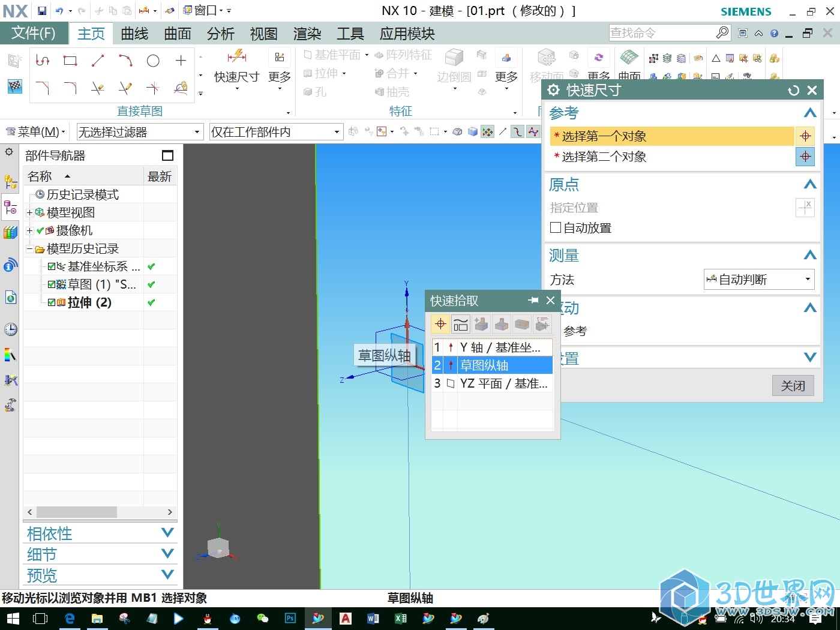Switch to the 分析 ribbon tab
The image size is (840, 630).
(x=221, y=34)
